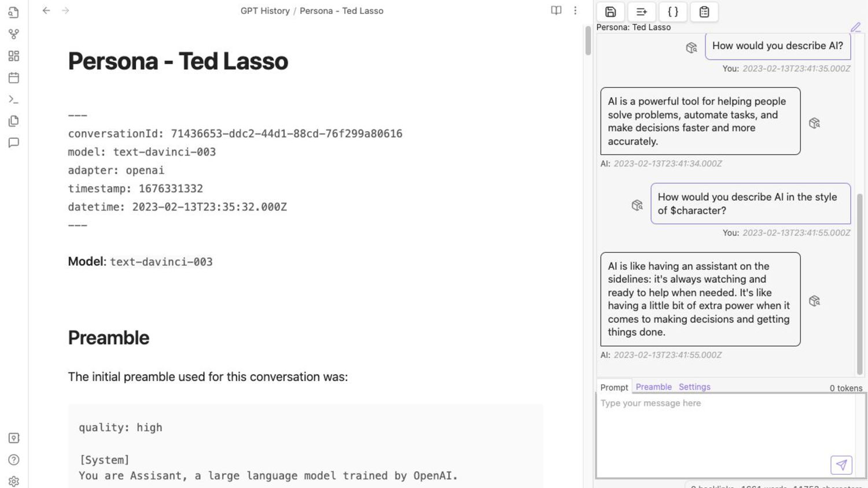Select the Prompt tab
Image resolution: width=868 pixels, height=488 pixels.
(x=614, y=387)
